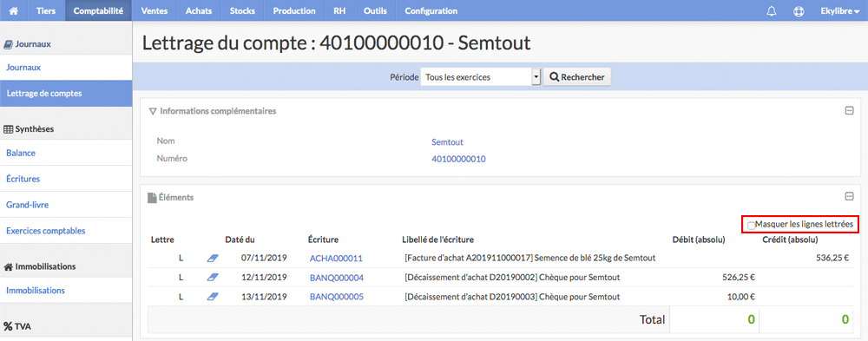Image resolution: width=868 pixels, height=341 pixels.
Task: Click the Crédit (absolu) column header
Action: point(791,239)
